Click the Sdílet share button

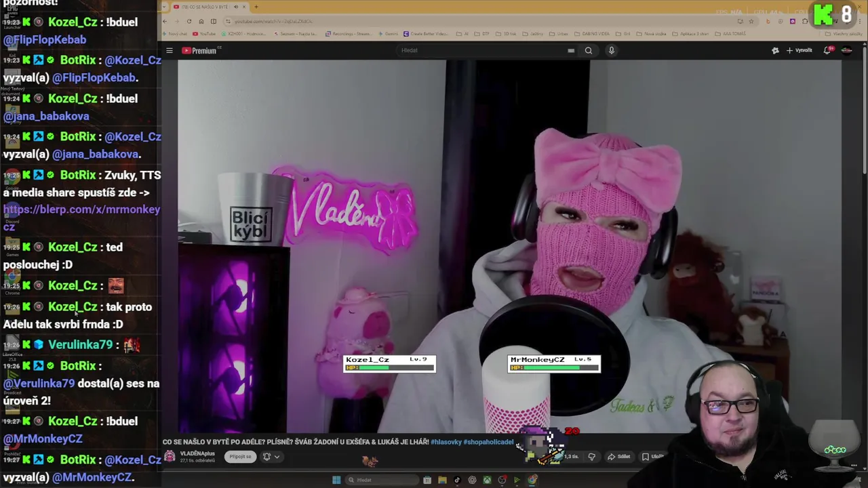[618, 456]
